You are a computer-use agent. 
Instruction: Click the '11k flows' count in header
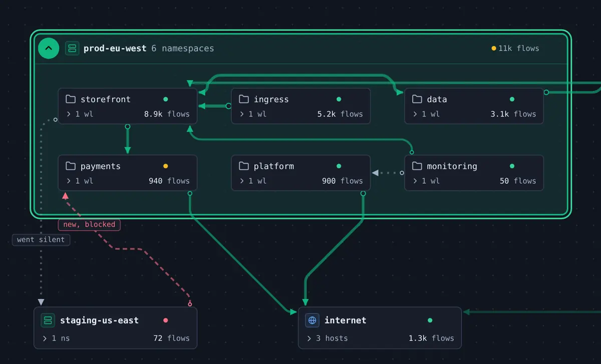[519, 49]
